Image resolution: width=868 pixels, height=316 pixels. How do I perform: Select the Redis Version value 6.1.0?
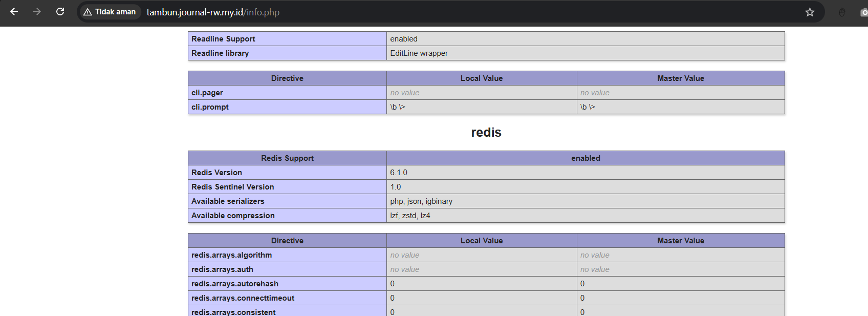399,173
